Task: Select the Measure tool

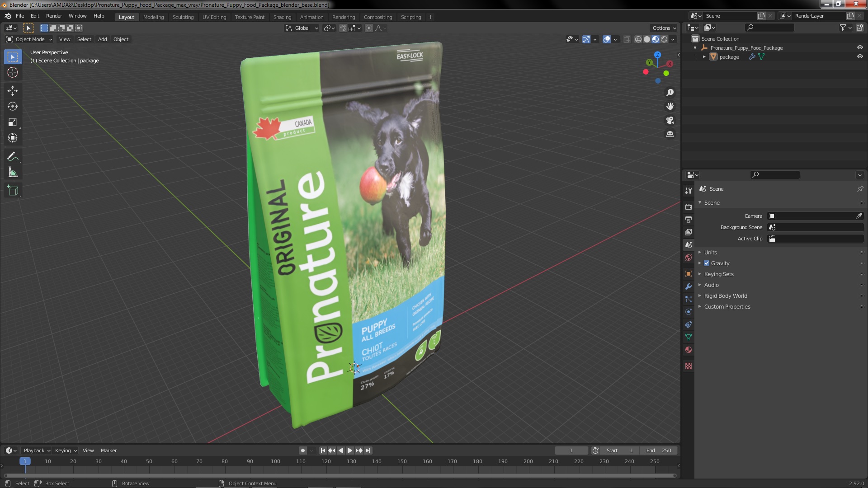Action: (13, 173)
